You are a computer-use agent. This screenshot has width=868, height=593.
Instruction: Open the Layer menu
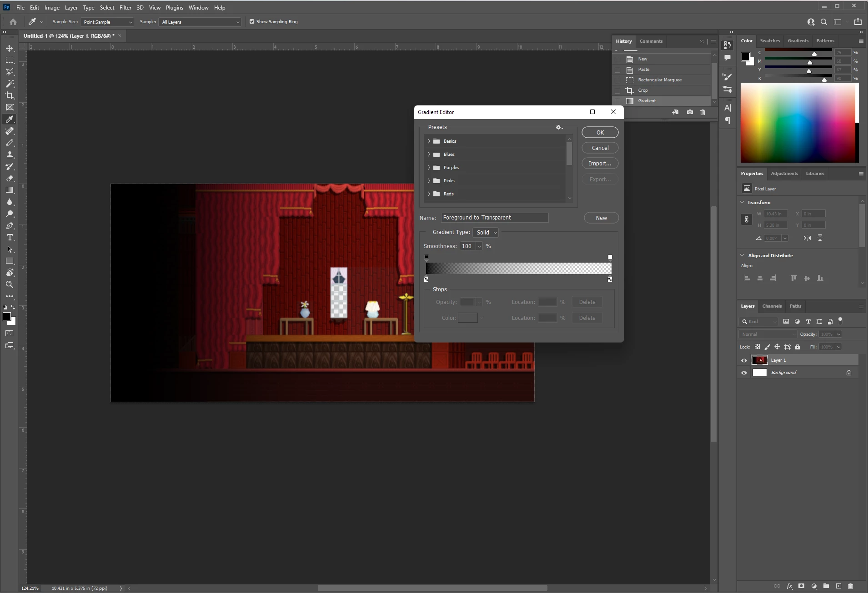click(71, 8)
